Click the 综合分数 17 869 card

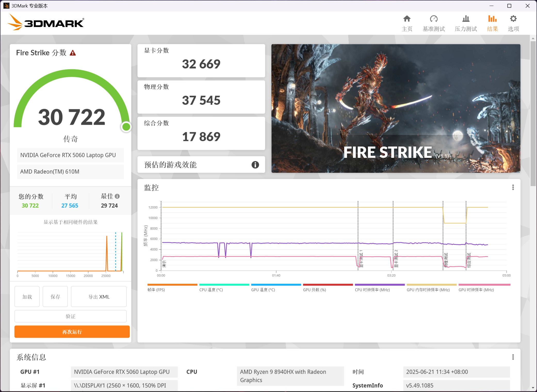coord(201,133)
